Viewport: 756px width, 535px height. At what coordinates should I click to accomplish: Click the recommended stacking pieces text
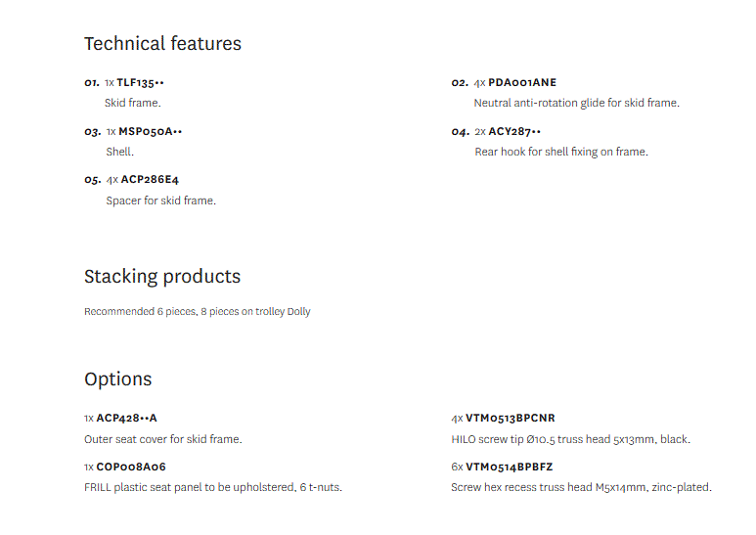click(x=198, y=312)
